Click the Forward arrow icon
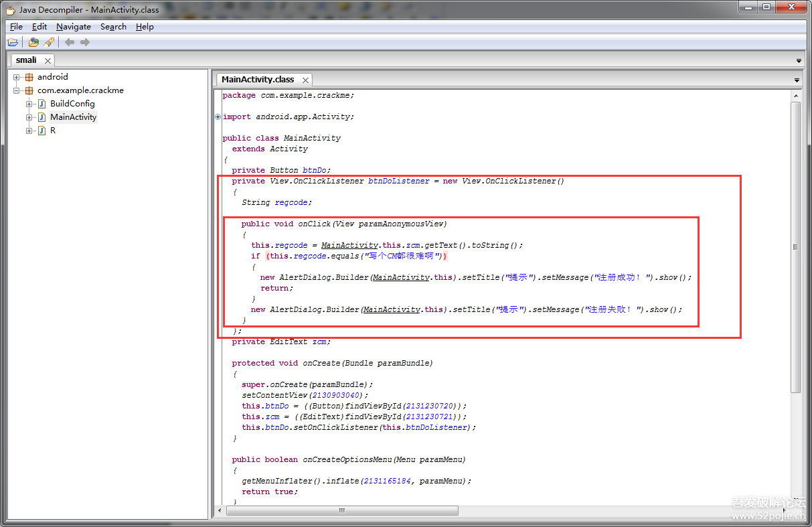Screen dimensions: 812x527 [85, 42]
